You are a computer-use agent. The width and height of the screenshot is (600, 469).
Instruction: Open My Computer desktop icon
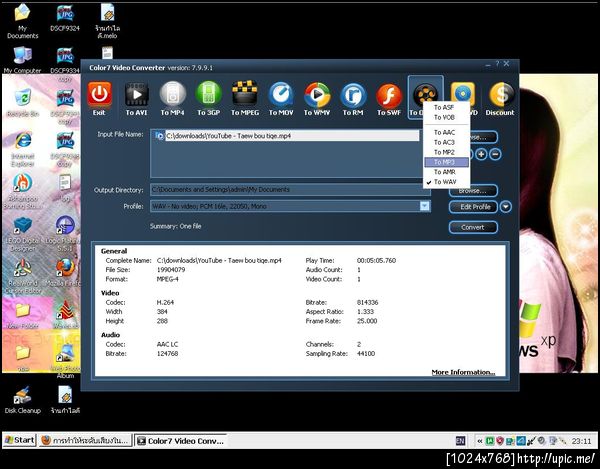pyautogui.click(x=22, y=60)
